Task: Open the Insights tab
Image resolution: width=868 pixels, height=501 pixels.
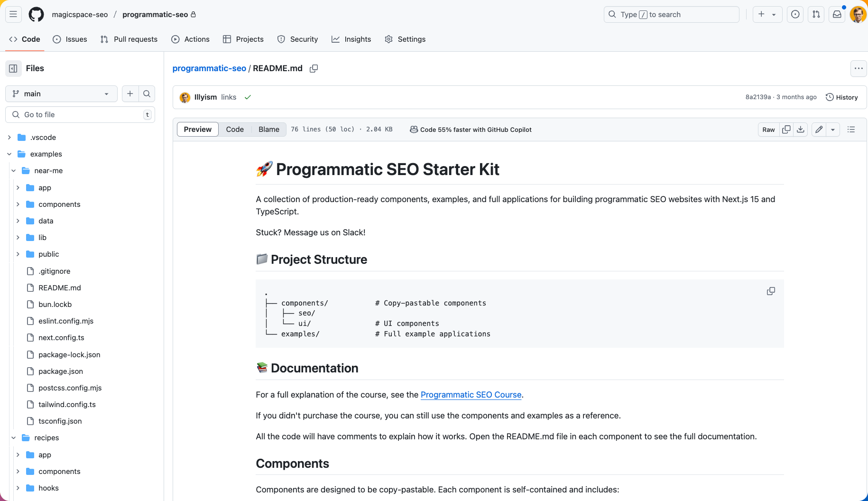Action: 351,39
